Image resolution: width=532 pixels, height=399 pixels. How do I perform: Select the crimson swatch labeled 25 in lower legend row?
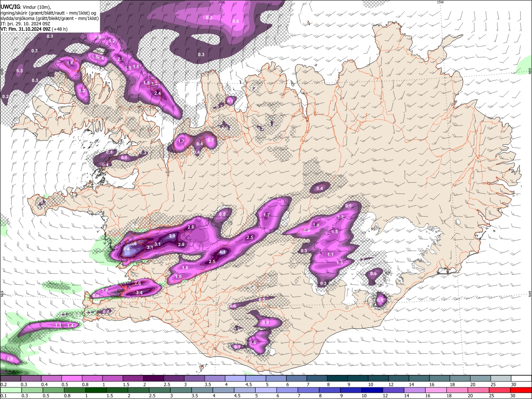(x=499, y=390)
